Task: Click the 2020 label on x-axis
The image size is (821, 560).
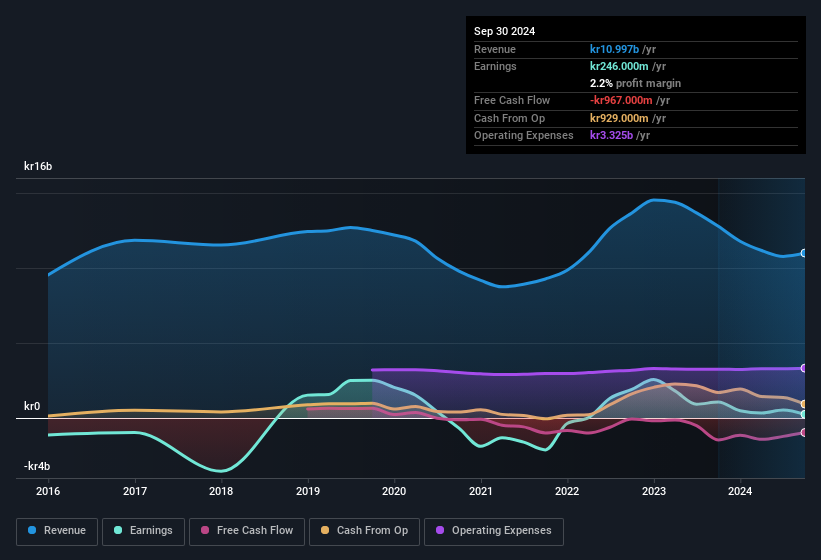Action: [x=394, y=491]
